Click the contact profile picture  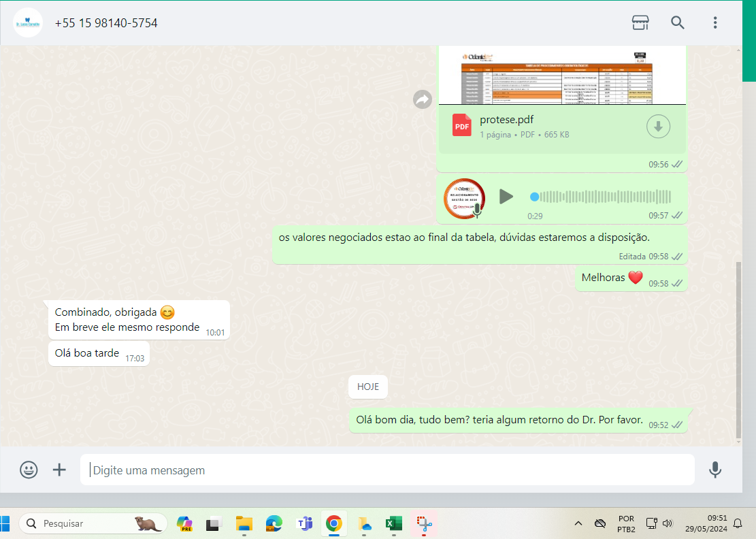[28, 23]
